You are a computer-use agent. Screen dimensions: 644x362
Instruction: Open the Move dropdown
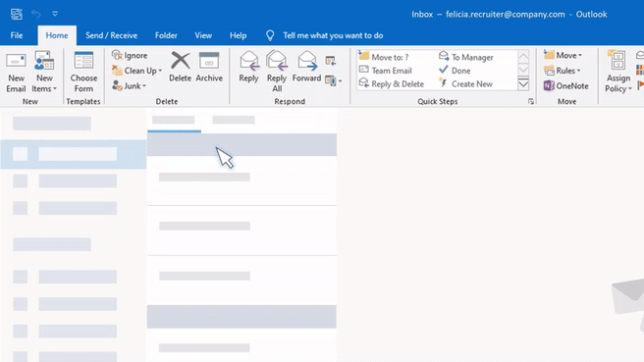[x=563, y=55]
